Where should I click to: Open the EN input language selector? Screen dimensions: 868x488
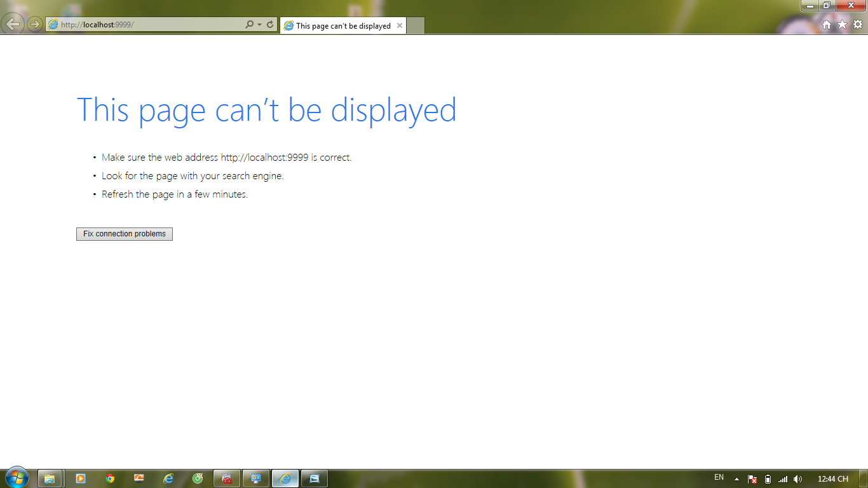(x=719, y=478)
